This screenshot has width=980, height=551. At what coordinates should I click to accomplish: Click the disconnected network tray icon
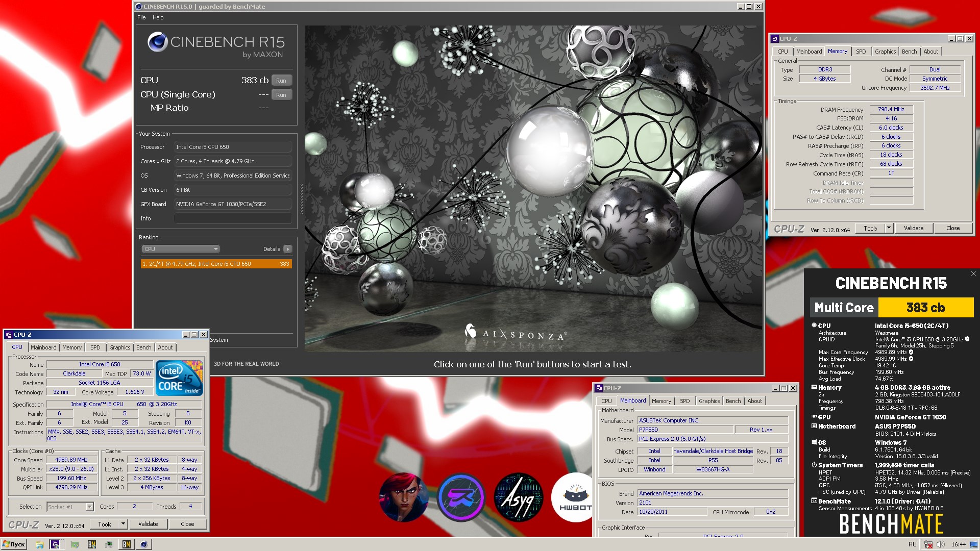(928, 544)
